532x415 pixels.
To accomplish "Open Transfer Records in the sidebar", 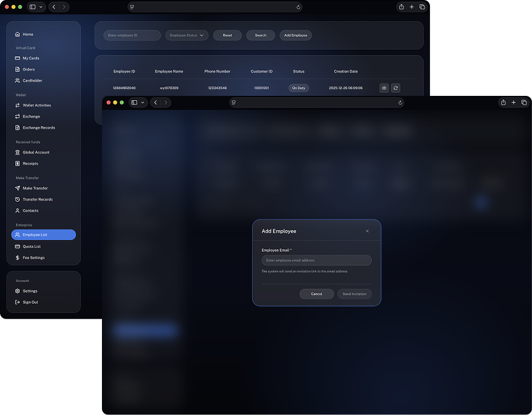I will click(37, 199).
